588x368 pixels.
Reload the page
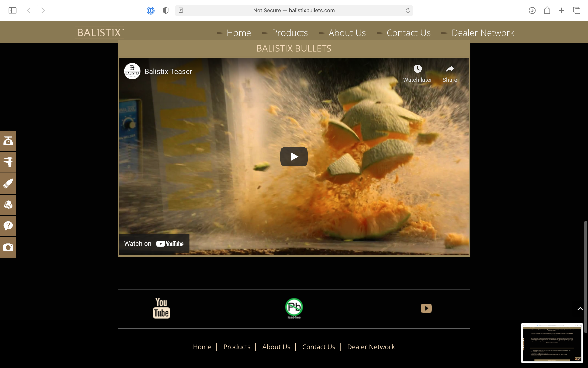coord(408,10)
